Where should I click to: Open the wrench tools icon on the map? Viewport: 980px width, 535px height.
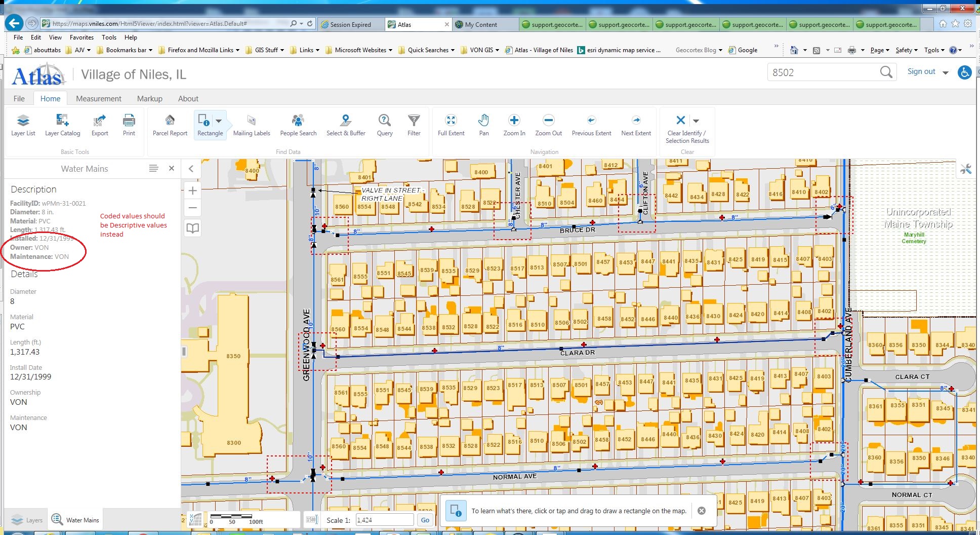point(966,169)
